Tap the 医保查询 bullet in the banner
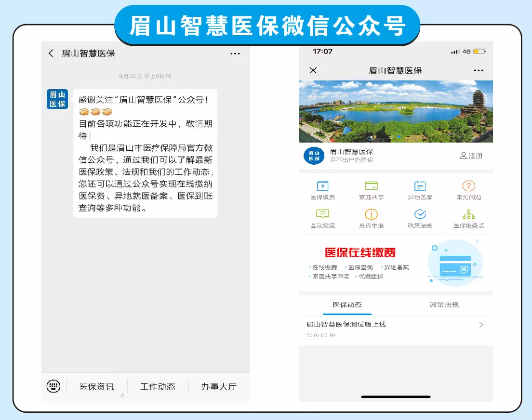Viewport: 532px width, 420px height. 360,267
